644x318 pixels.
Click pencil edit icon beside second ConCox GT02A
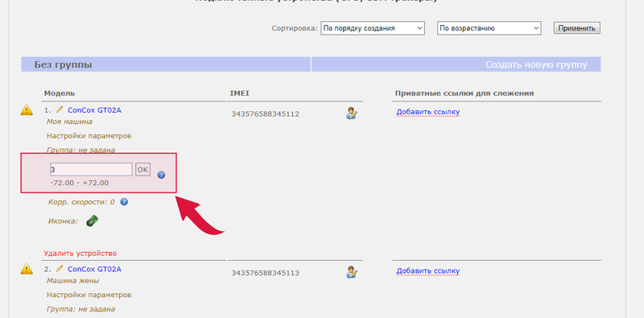60,268
